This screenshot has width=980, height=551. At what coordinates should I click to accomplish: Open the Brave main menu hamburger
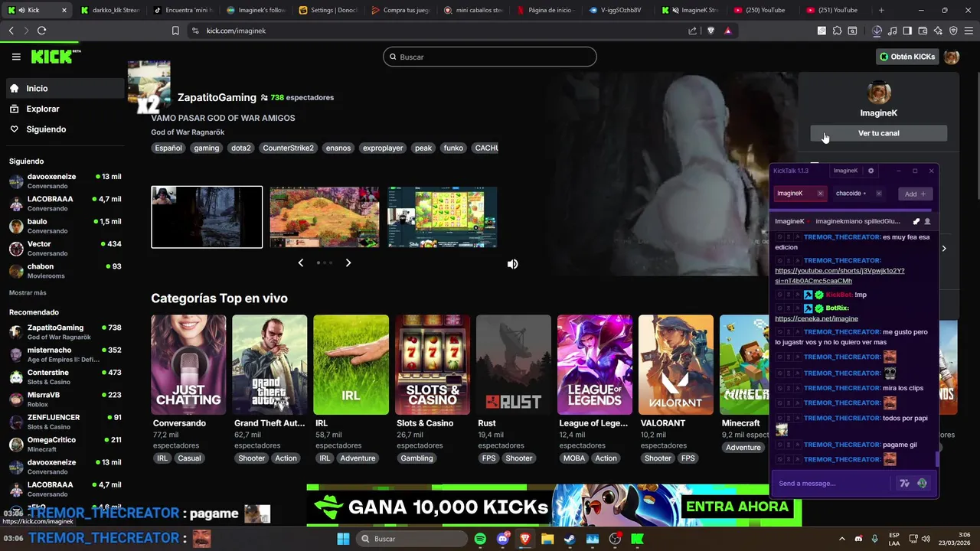pos(968,31)
